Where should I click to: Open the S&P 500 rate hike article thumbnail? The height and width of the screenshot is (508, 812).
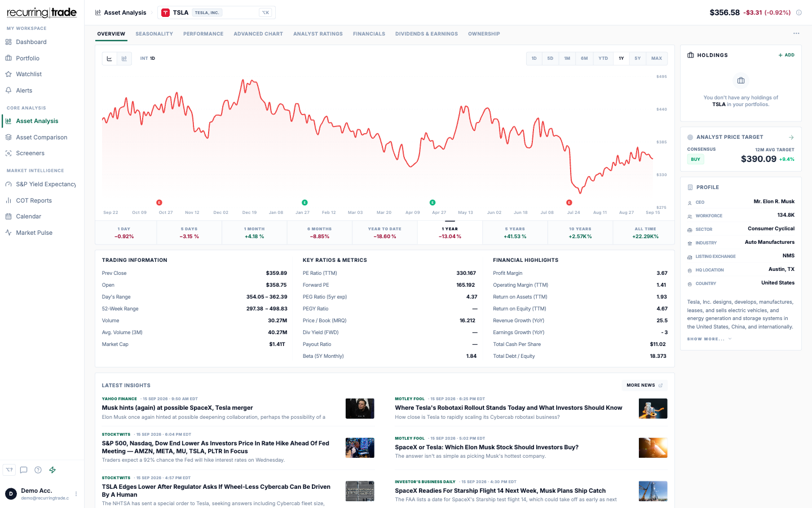pyautogui.click(x=360, y=448)
